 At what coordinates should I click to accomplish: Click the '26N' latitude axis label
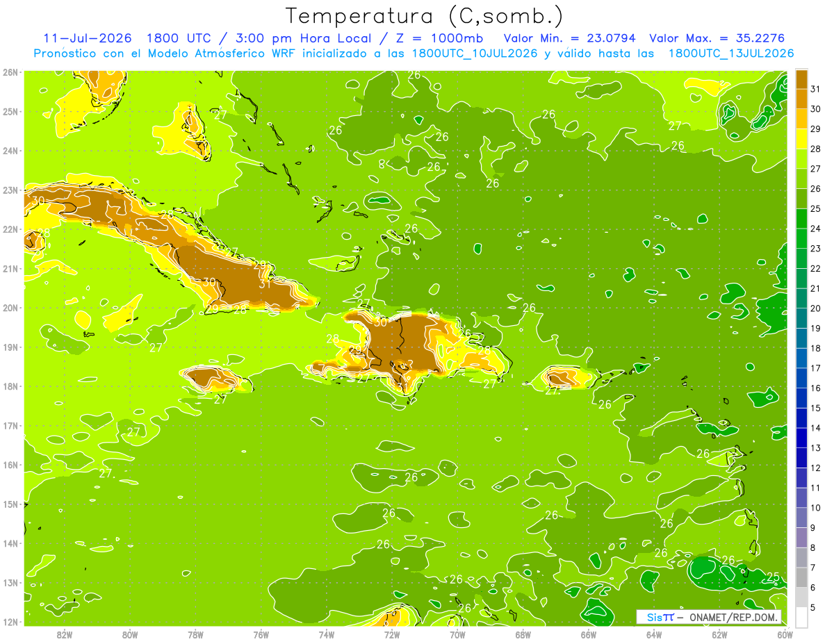tap(10, 72)
